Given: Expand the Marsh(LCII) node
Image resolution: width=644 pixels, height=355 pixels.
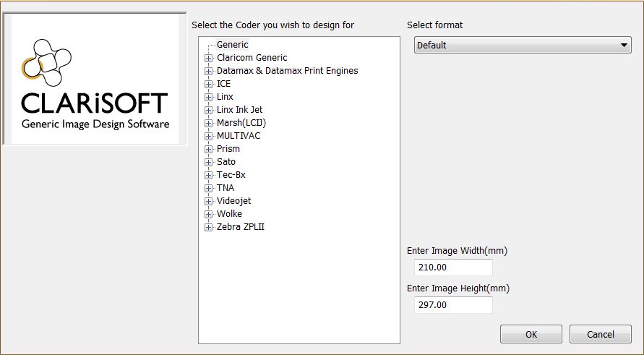Looking at the screenshot, I should point(209,123).
